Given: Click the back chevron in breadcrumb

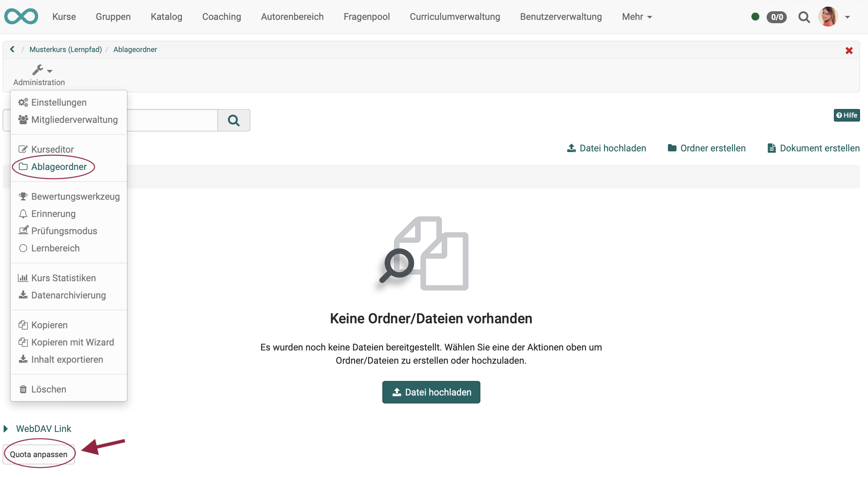Looking at the screenshot, I should pos(12,49).
